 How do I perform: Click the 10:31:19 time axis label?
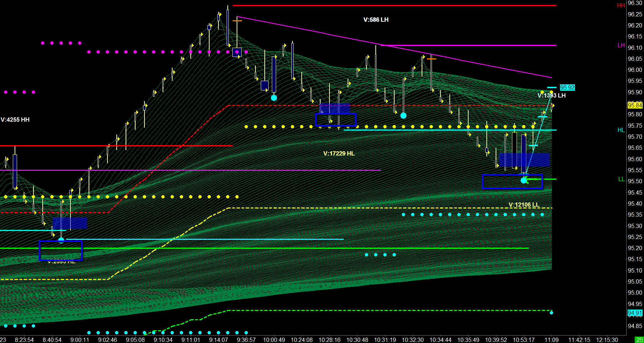(385, 340)
